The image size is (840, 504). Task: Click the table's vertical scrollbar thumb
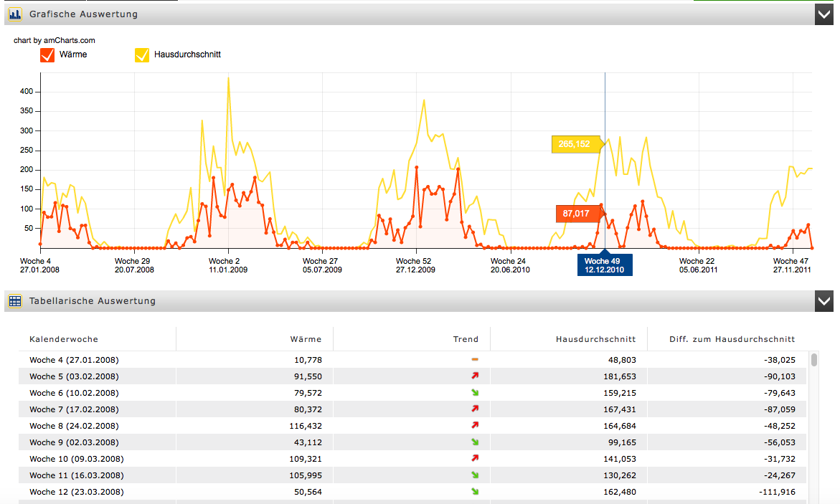click(813, 360)
